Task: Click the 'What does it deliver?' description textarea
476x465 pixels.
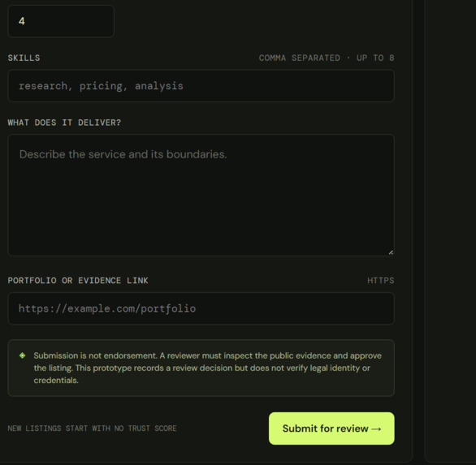Action: 201,196
